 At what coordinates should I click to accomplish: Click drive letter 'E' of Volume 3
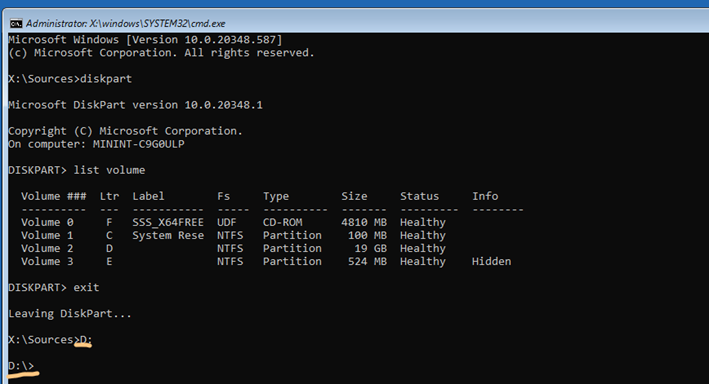click(109, 261)
